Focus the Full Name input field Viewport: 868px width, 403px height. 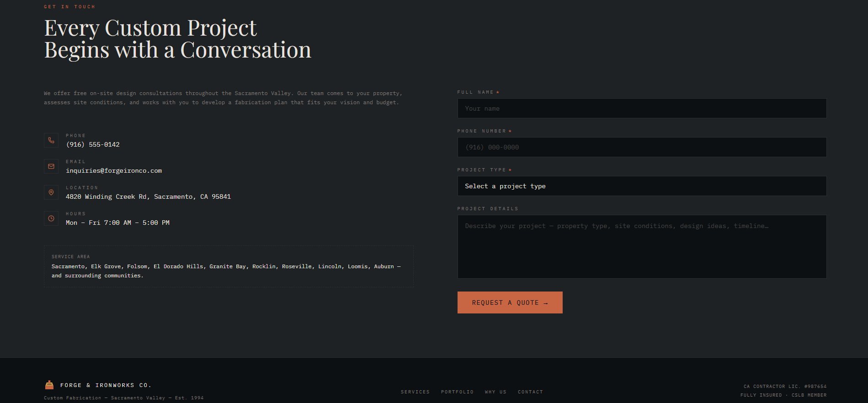(x=642, y=108)
